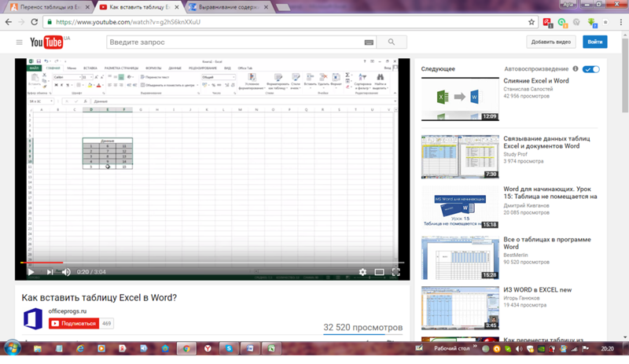
Task: Reload the current page
Action: [35, 22]
